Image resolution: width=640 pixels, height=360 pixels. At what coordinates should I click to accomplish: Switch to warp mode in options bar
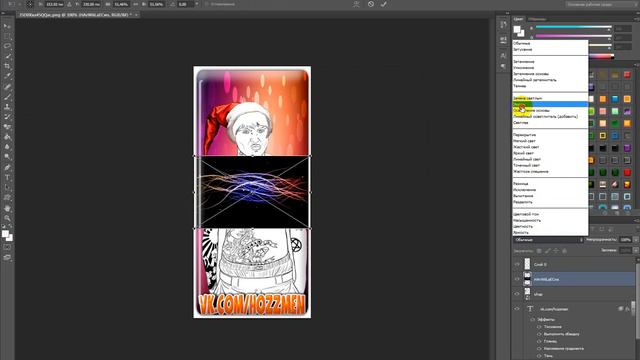[356, 4]
